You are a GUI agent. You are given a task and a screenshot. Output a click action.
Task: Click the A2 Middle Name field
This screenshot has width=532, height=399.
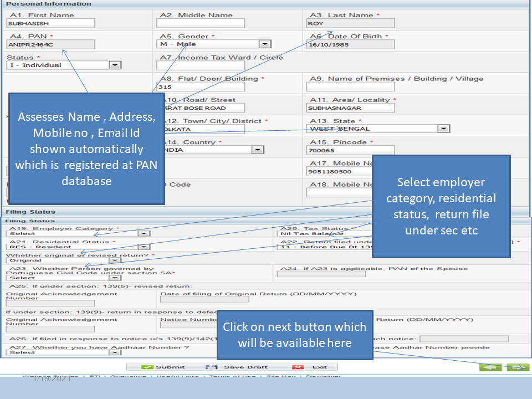pos(201,23)
